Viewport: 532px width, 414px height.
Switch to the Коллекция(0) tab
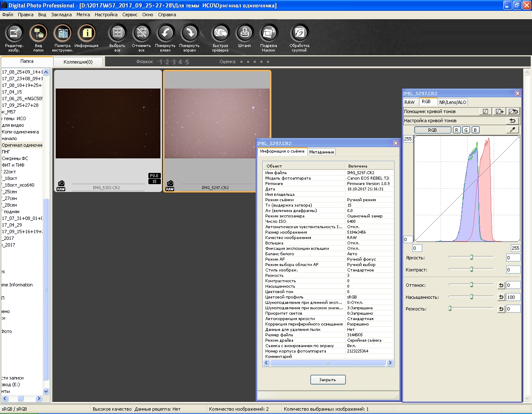78,62
